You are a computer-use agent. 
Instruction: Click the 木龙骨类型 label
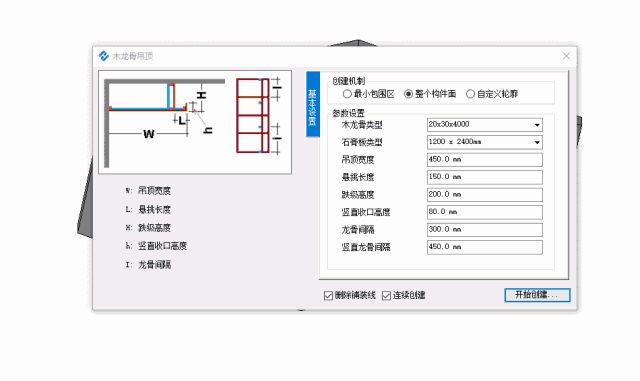pos(362,125)
